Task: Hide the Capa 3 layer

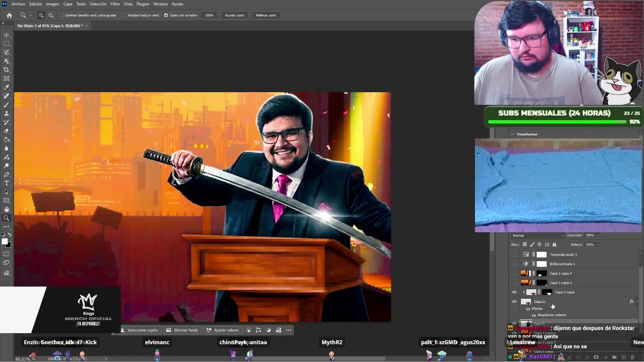Action: 514,302
